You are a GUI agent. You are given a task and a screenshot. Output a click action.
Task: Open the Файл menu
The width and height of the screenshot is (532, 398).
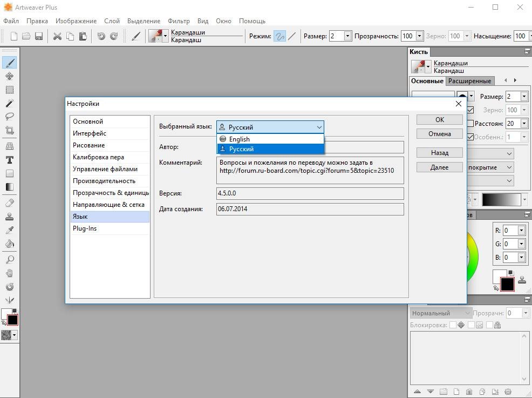(x=11, y=21)
